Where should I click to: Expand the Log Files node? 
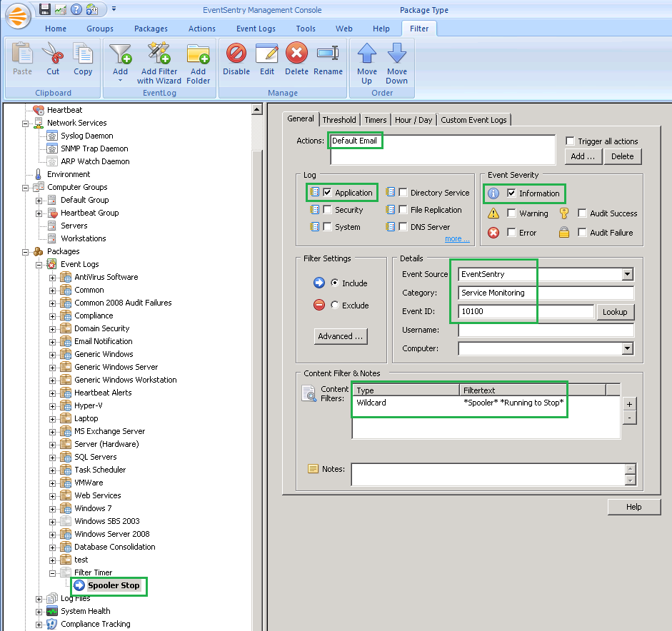tap(39, 600)
